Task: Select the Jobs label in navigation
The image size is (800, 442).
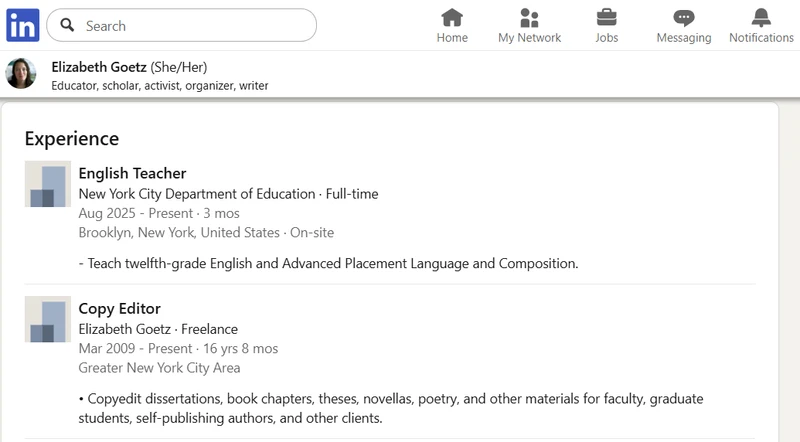Action: coord(606,38)
